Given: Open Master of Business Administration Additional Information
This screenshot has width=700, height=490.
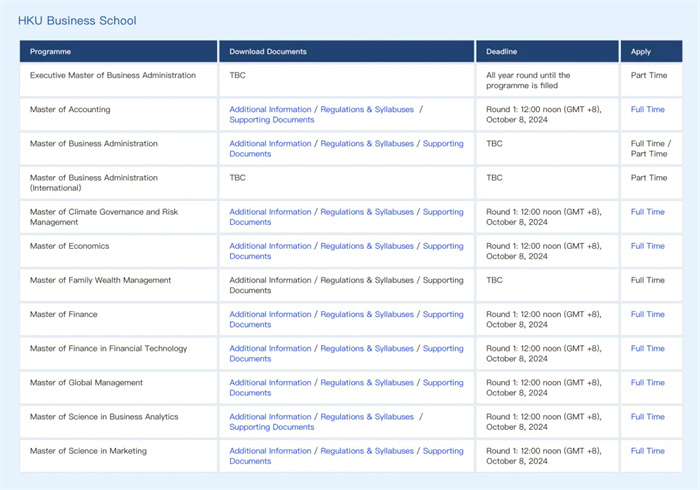Looking at the screenshot, I should click(270, 144).
